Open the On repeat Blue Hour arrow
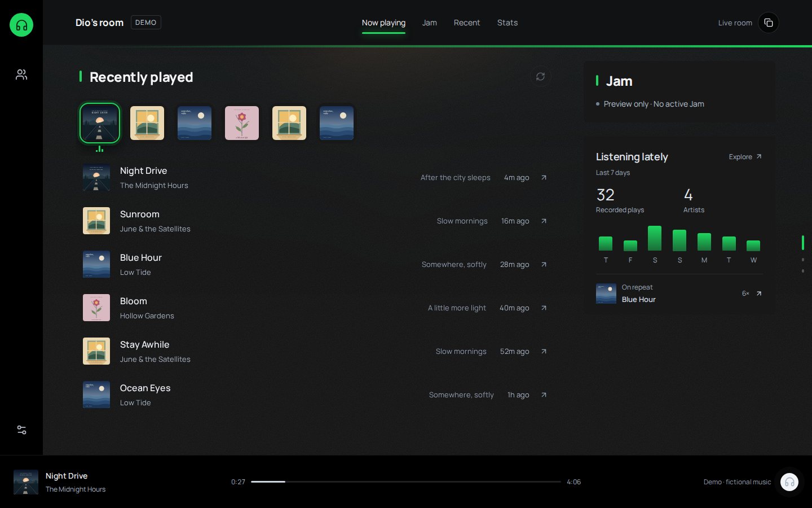This screenshot has width=812, height=508. point(759,294)
